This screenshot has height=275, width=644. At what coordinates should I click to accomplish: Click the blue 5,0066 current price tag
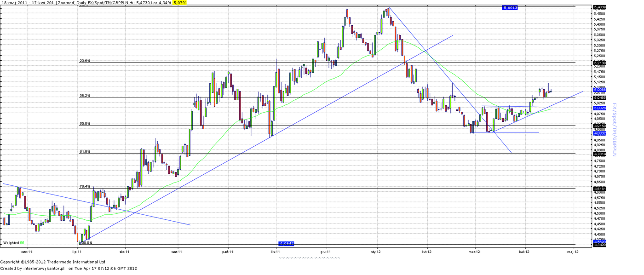pyautogui.click(x=599, y=90)
